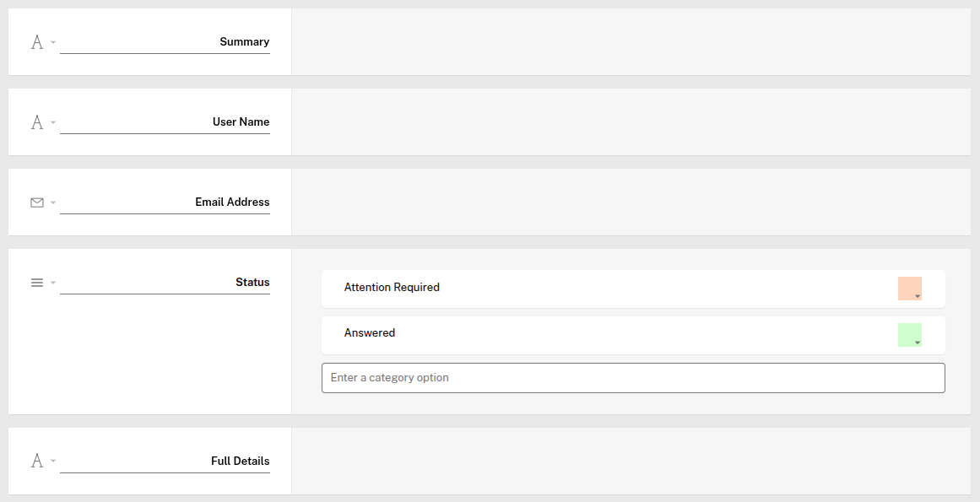Screen dimensions: 980x502
Task: Click the Status field name
Action: pyautogui.click(x=165, y=283)
